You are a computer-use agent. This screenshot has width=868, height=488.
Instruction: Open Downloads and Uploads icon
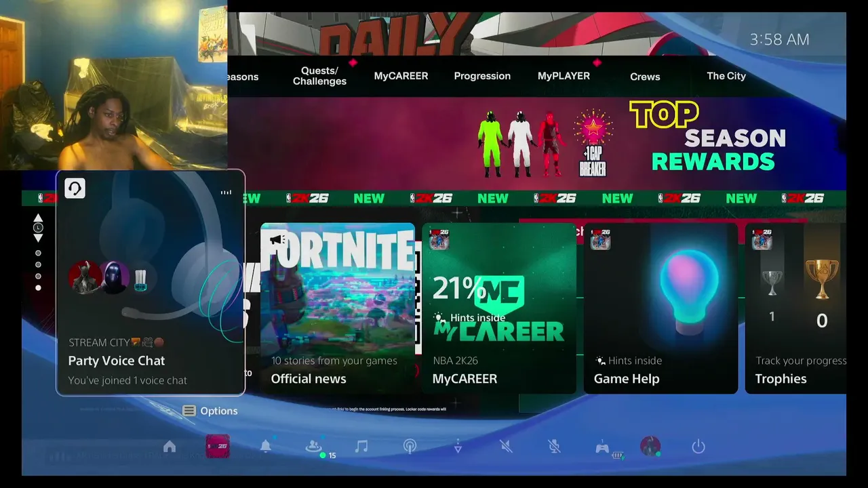pos(458,446)
